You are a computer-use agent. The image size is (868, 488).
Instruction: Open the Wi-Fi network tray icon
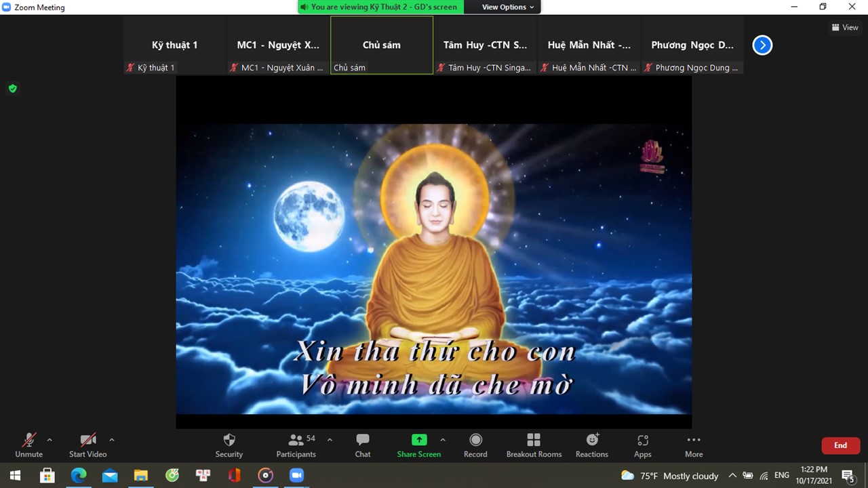pyautogui.click(x=764, y=476)
